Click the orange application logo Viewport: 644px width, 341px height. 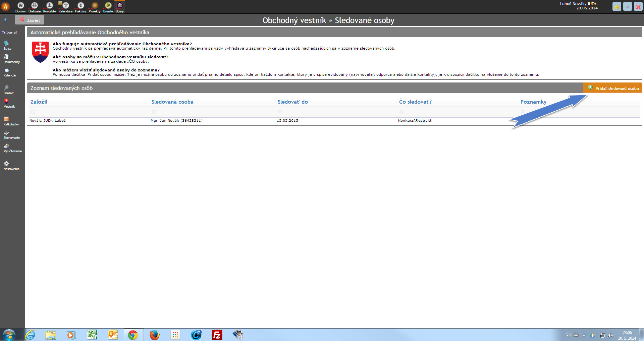click(x=5, y=6)
